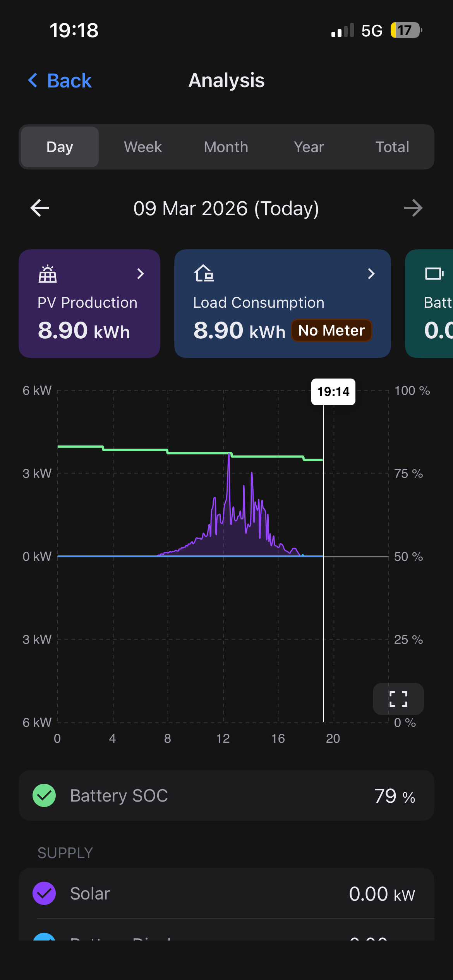
Task: Open the fullscreen chart view
Action: point(398,699)
